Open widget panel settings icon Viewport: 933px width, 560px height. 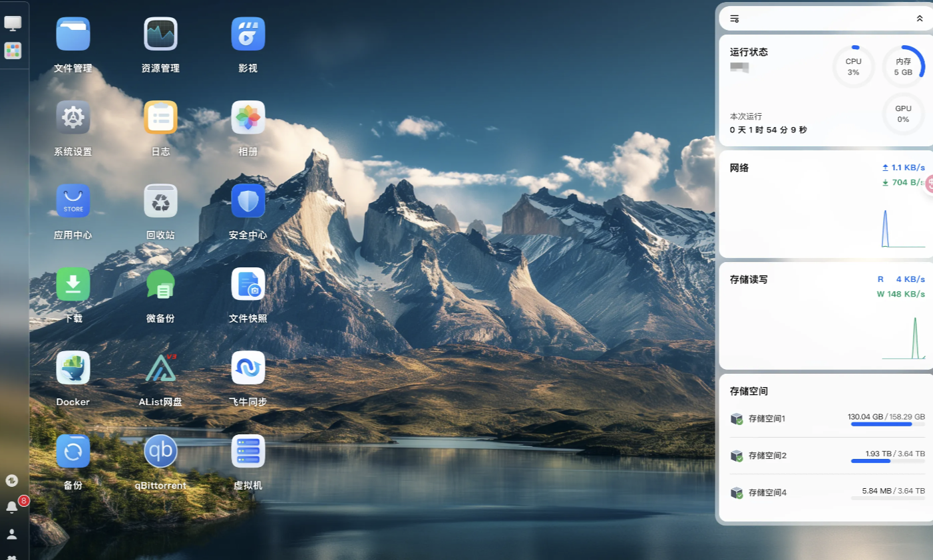tap(735, 19)
